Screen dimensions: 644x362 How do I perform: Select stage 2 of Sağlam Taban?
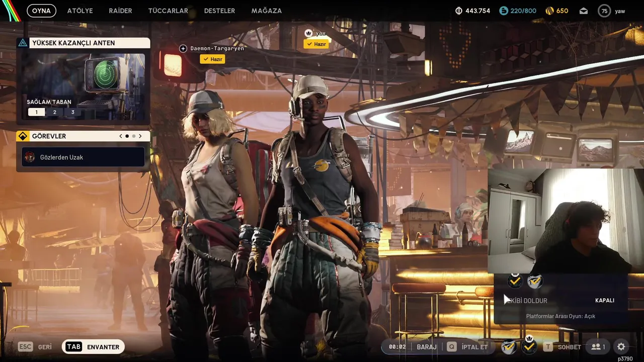(x=54, y=112)
